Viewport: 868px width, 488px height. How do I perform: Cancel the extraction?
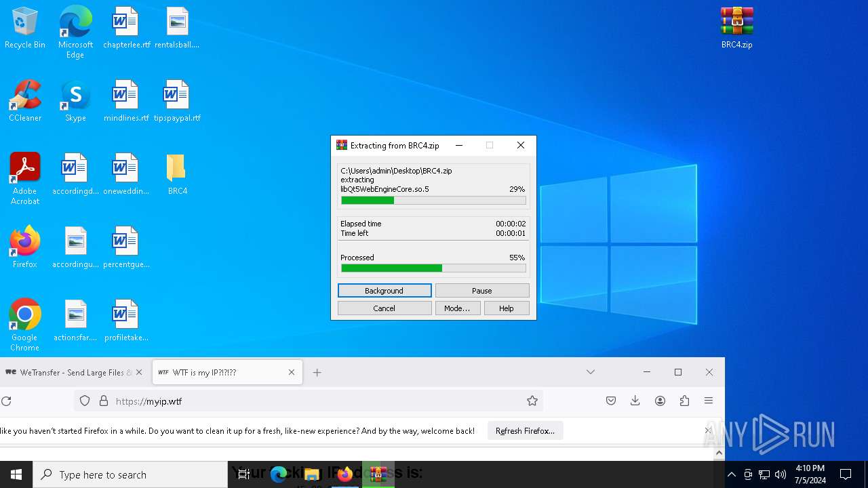pos(384,308)
